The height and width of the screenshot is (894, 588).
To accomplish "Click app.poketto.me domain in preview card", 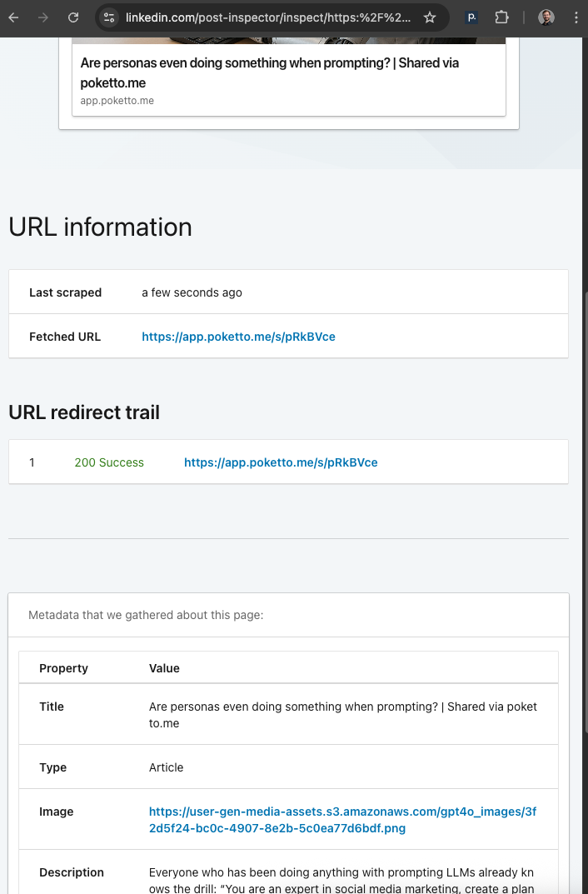I will point(117,101).
